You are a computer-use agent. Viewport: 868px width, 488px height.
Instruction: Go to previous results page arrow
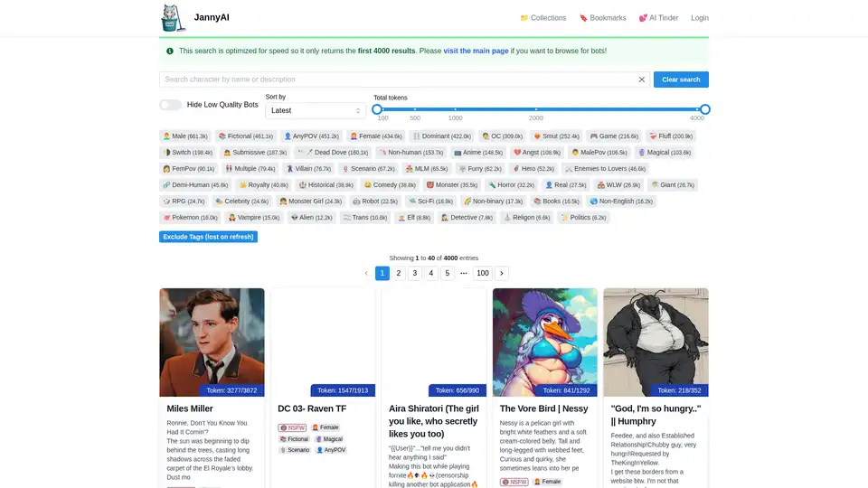pos(366,273)
